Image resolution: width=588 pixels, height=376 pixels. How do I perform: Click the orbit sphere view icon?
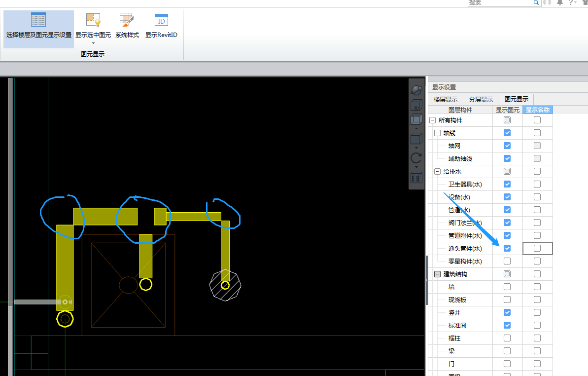point(416,90)
